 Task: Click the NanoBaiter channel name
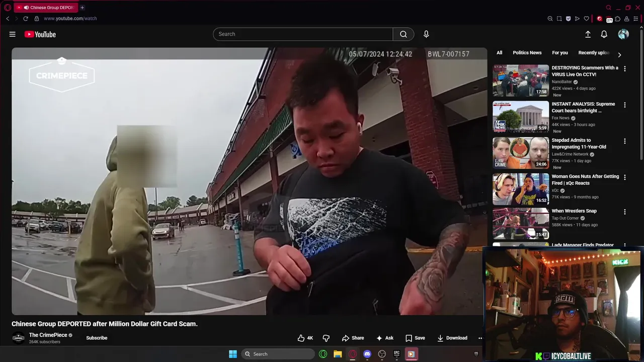click(x=561, y=82)
